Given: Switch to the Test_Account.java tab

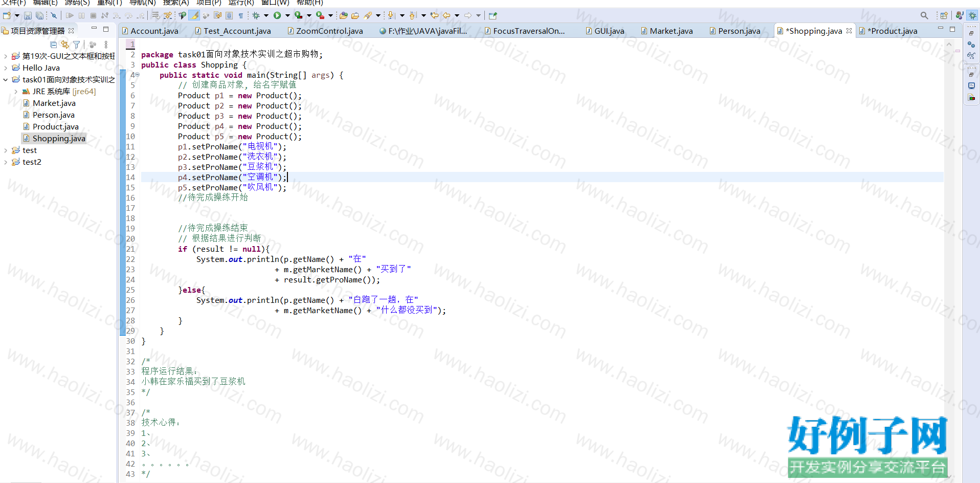Looking at the screenshot, I should coord(233,31).
